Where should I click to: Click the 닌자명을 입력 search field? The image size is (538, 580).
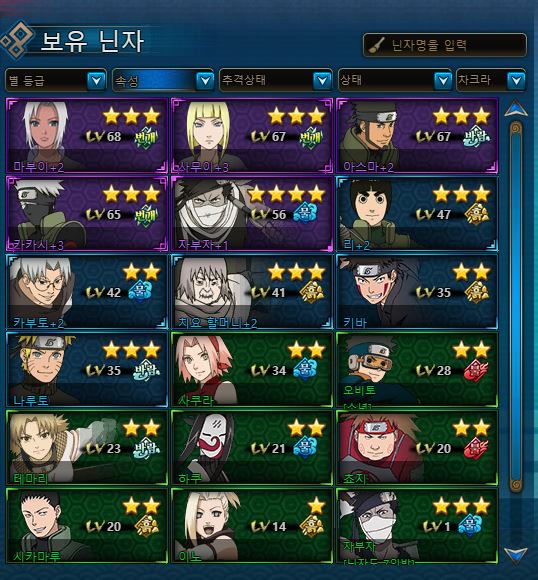click(445, 45)
